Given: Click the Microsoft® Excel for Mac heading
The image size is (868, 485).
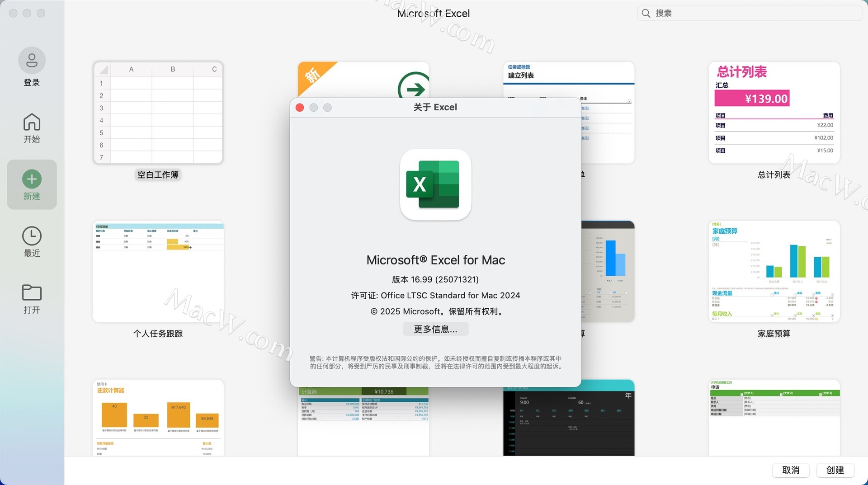Looking at the screenshot, I should 435,260.
